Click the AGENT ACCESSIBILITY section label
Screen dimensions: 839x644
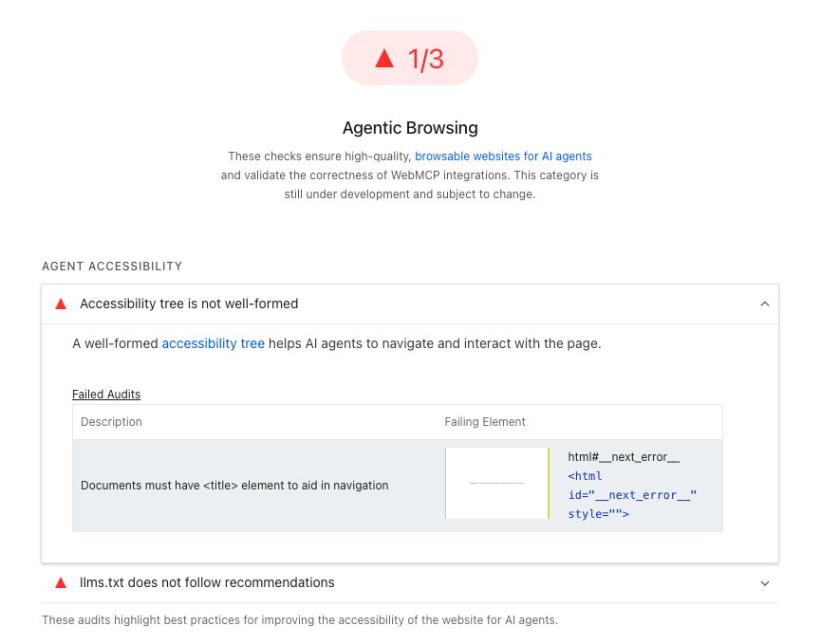pos(112,267)
